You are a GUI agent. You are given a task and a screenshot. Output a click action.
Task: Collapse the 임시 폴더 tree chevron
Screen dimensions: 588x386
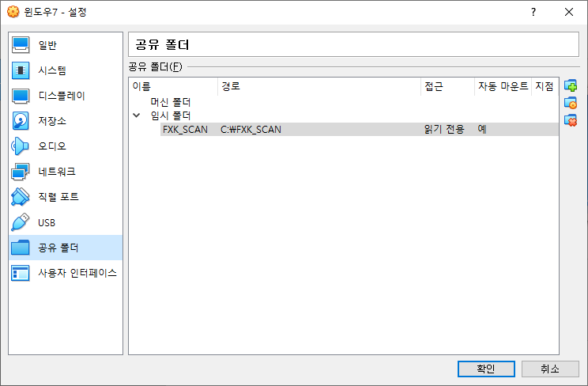pos(138,115)
